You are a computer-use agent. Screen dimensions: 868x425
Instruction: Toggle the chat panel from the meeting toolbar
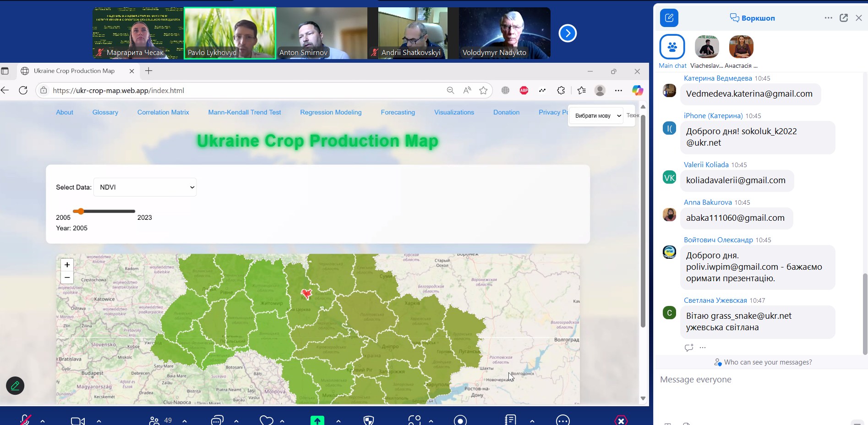click(217, 420)
